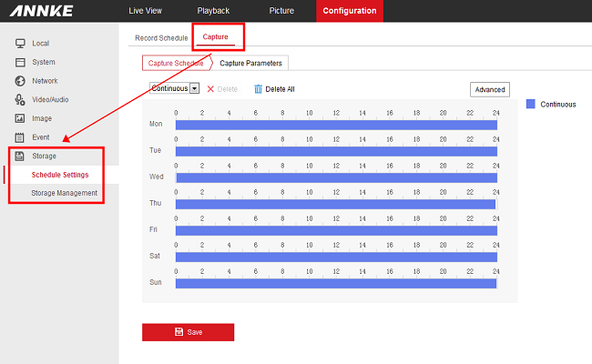Viewport: 592px width, 364px height.
Task: Open System settings in sidebar
Action: point(44,62)
